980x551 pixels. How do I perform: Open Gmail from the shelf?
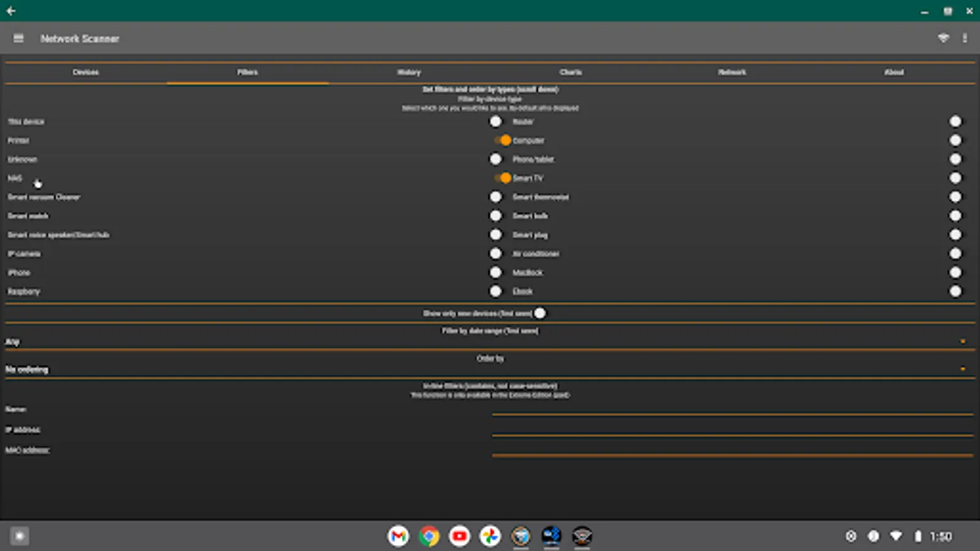398,536
